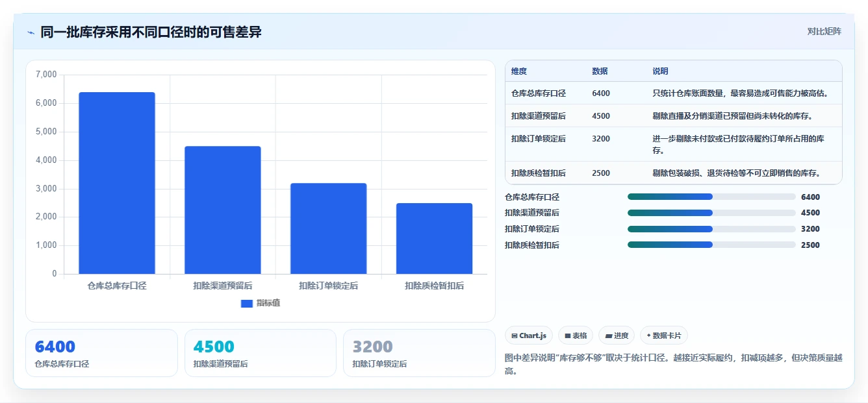Click the 说明 column header
This screenshot has height=403, width=868.
660,71
